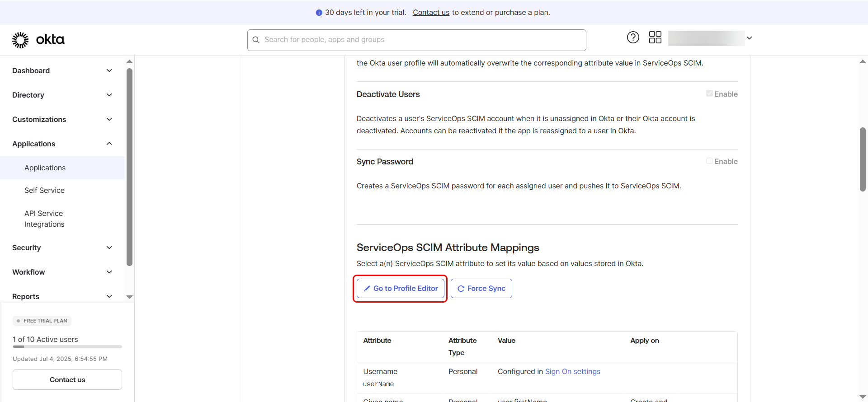The width and height of the screenshot is (868, 402).
Task: Click the Sign On settings link
Action: pos(572,371)
